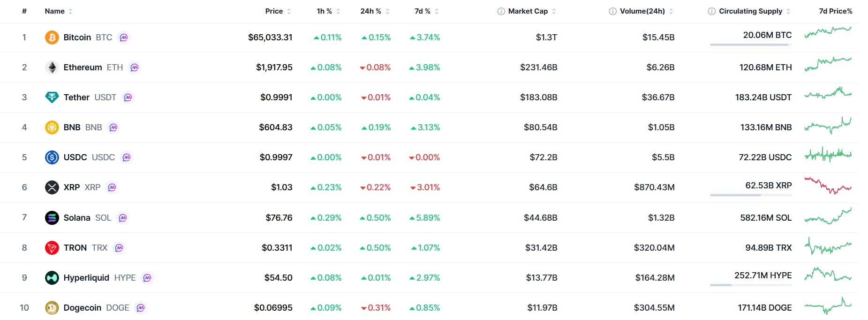Click the Market Cap info icon
The width and height of the screenshot is (868, 320).
click(501, 11)
